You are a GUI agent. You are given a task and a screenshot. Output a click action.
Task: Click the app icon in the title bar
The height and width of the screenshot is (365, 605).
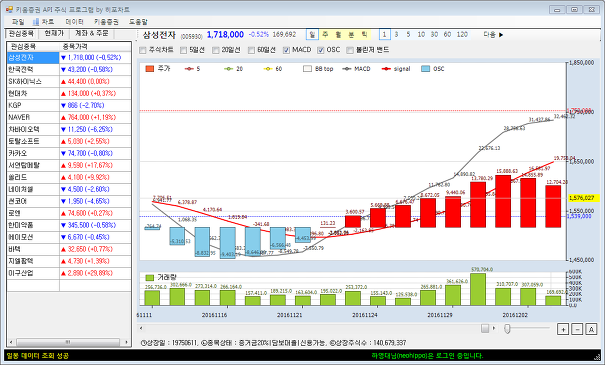(9, 9)
